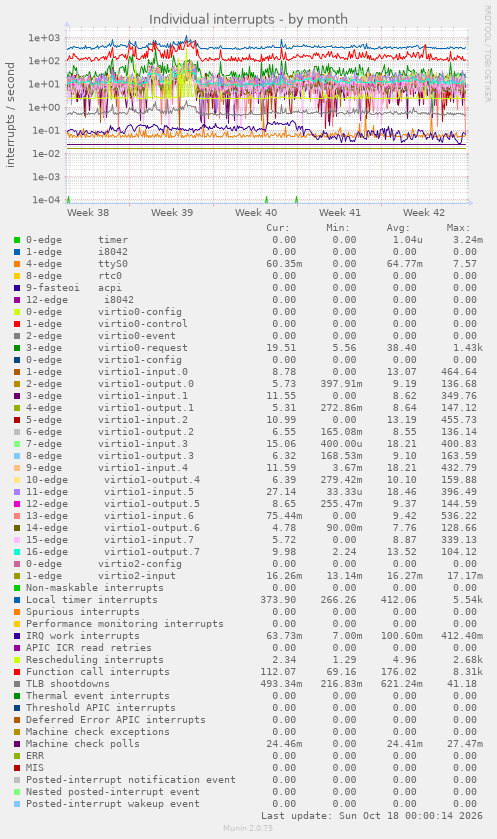Click the orange swatch beside 4-edge ttyS0
Image resolution: width=497 pixels, height=839 pixels.
pyautogui.click(x=17, y=264)
